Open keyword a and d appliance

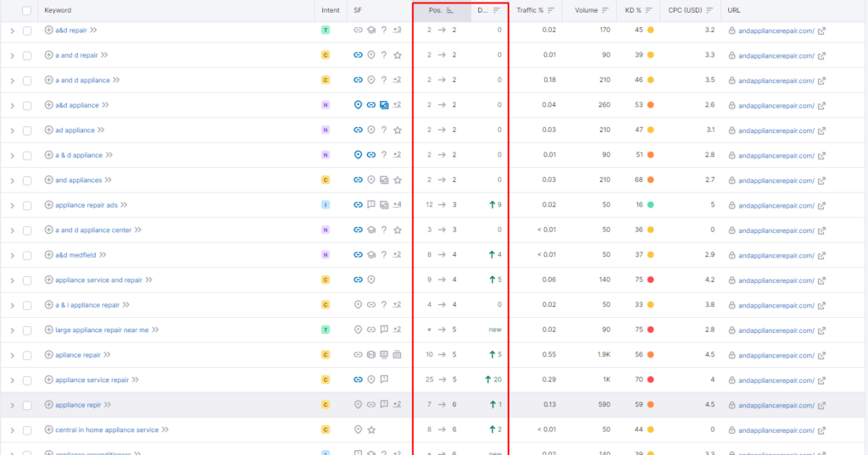coord(82,80)
